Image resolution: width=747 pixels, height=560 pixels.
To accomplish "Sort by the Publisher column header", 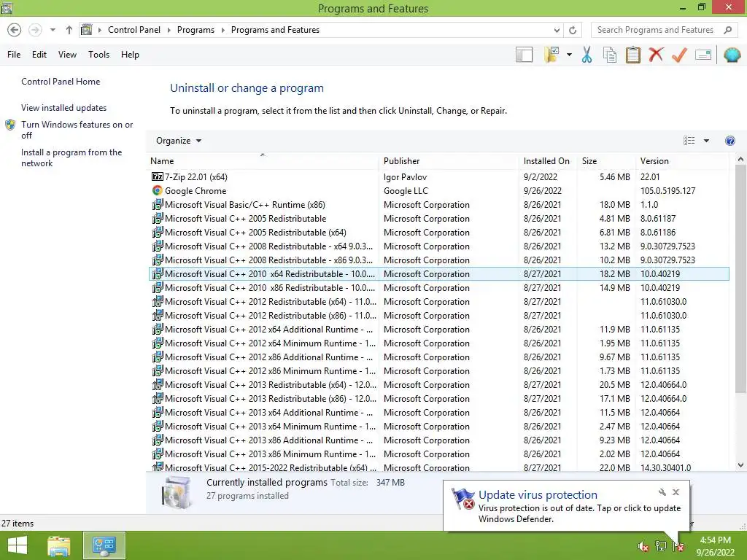I will pyautogui.click(x=449, y=161).
